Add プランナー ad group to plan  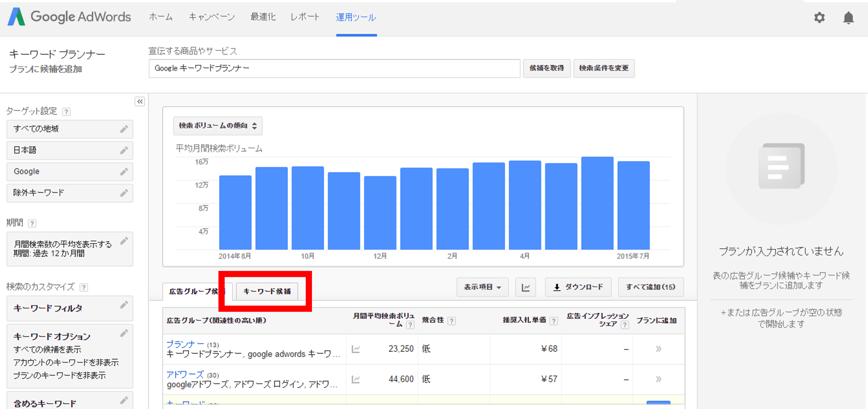658,349
